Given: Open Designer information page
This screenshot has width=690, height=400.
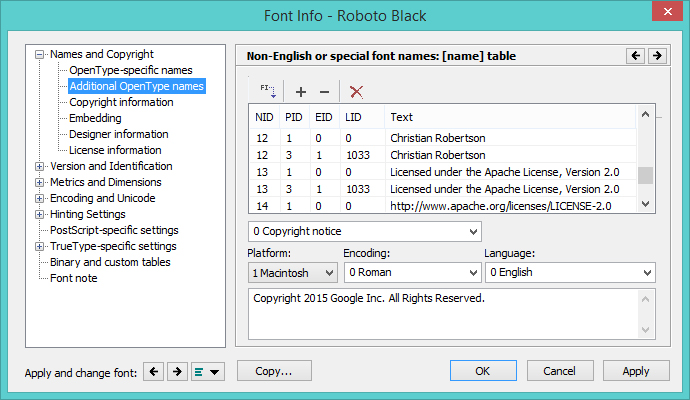Looking at the screenshot, I should click(118, 134).
